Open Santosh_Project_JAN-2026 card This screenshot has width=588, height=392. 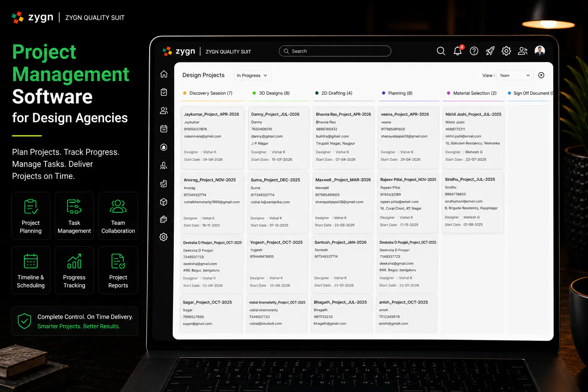343,265
